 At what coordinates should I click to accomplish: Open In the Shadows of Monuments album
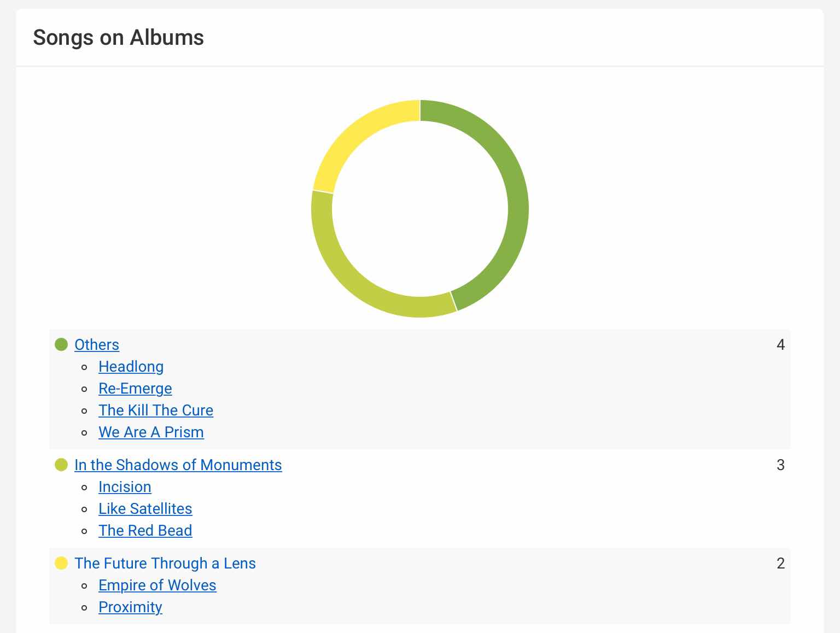click(x=178, y=465)
